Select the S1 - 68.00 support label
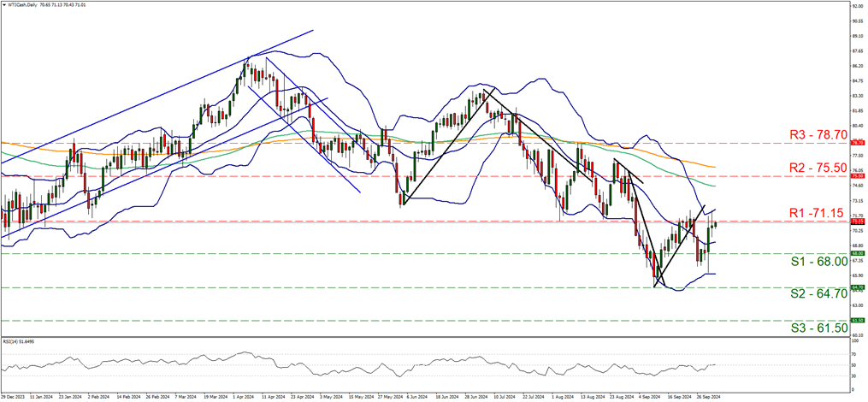The width and height of the screenshot is (868, 402). [x=818, y=261]
